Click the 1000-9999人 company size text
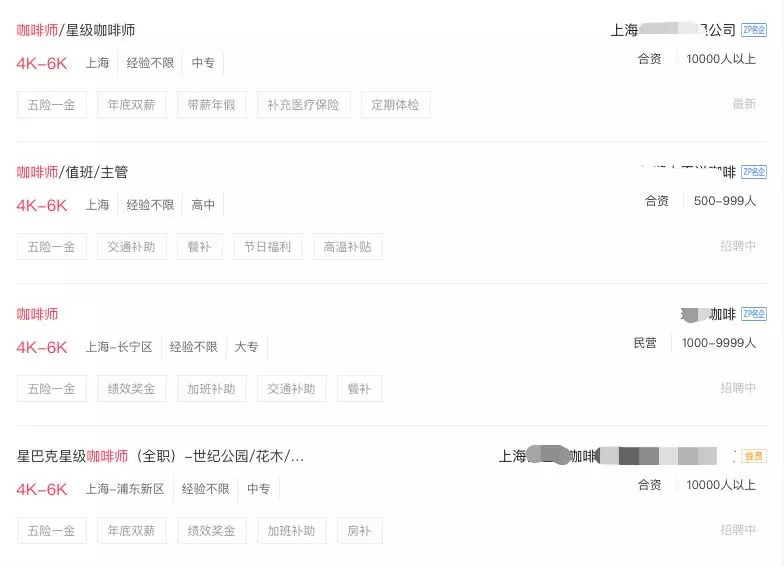784x566 pixels. [719, 343]
